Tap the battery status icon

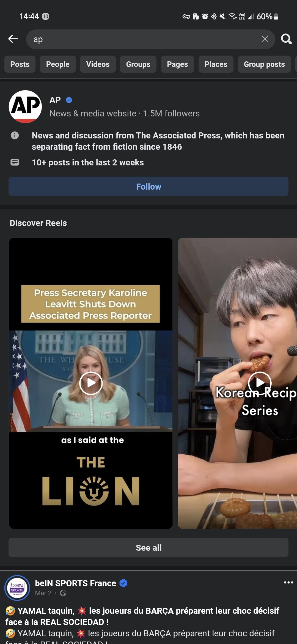276,17
